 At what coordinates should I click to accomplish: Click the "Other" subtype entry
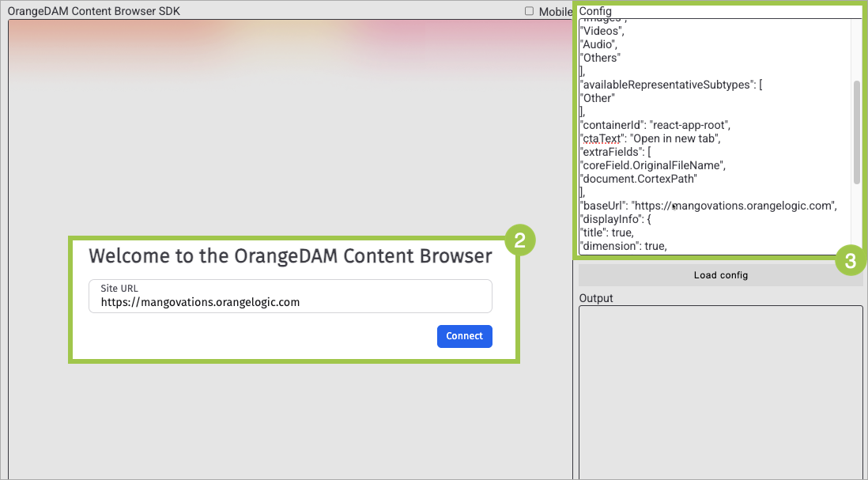click(598, 98)
